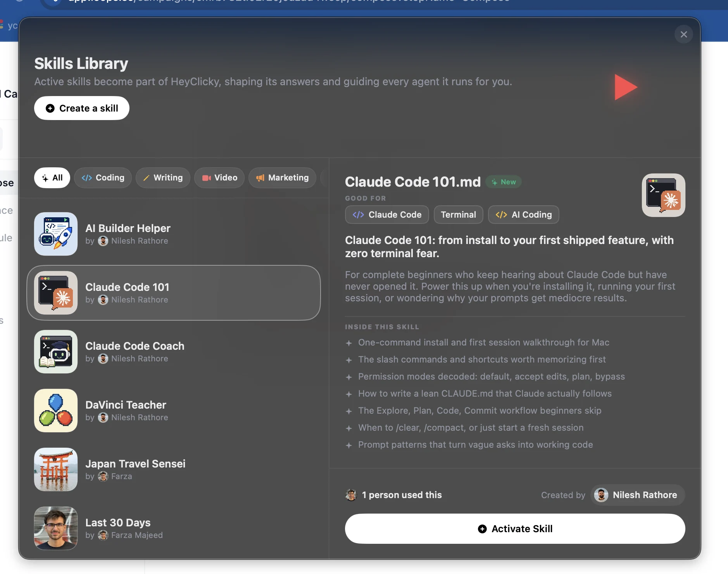Click 'The Explore, Plan, Code, Commit' bullet
This screenshot has width=728, height=574.
[x=480, y=411]
